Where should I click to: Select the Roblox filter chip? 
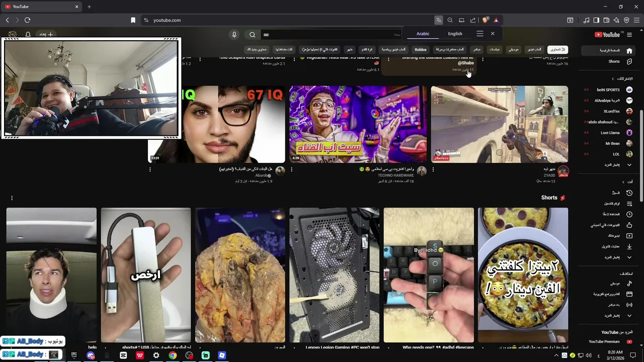421,49
